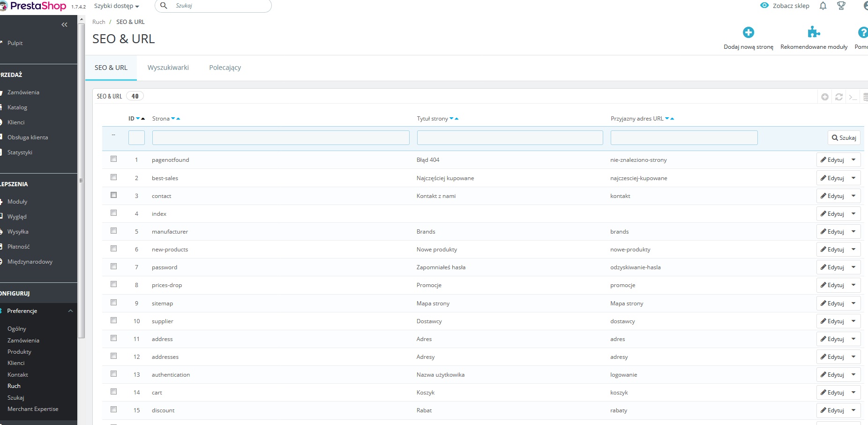Select the manufacturer row checkbox
The height and width of the screenshot is (425, 868).
[x=113, y=231]
